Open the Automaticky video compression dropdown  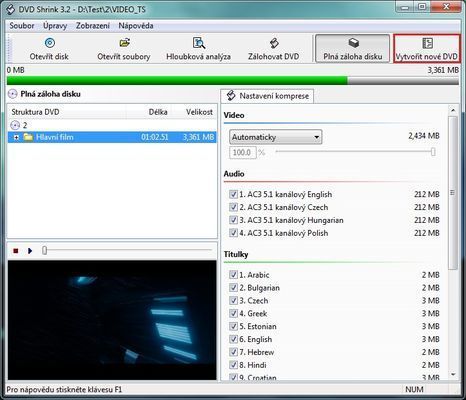pos(276,137)
